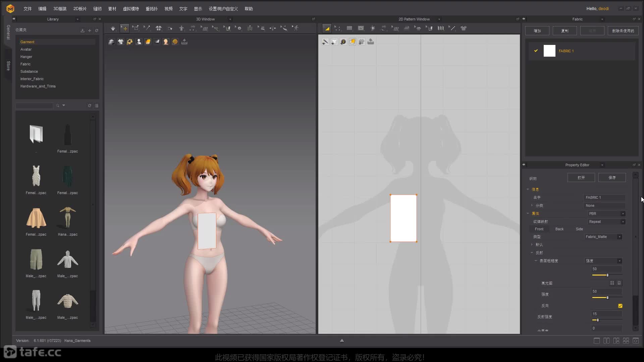
Task: Toggle avatar display icon in 3D window
Action: tap(139, 42)
